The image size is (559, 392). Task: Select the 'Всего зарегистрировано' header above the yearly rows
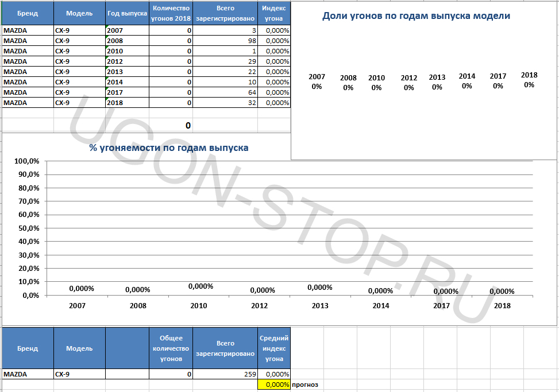tap(225, 13)
